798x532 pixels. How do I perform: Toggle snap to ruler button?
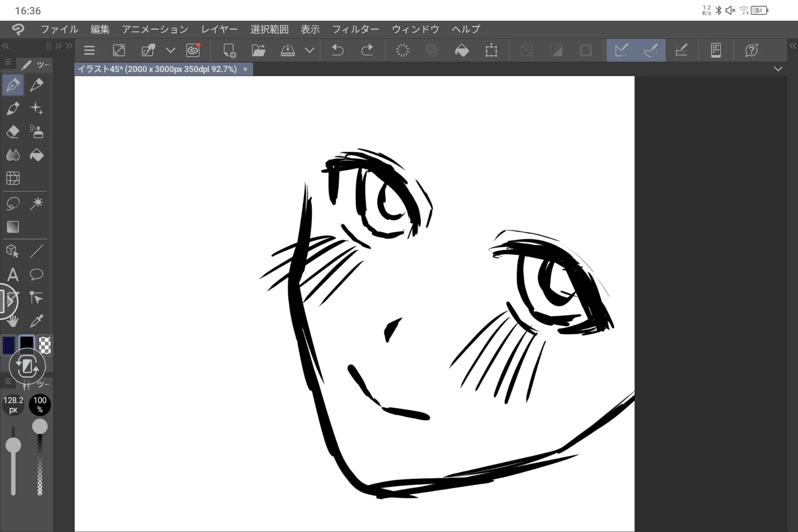pos(621,50)
